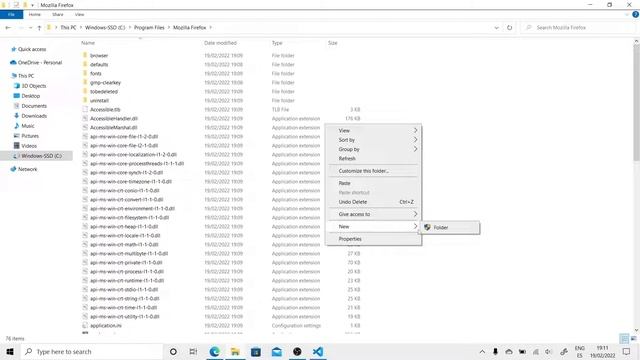
Task: Click the Refresh button in address bar
Action: coord(509,28)
